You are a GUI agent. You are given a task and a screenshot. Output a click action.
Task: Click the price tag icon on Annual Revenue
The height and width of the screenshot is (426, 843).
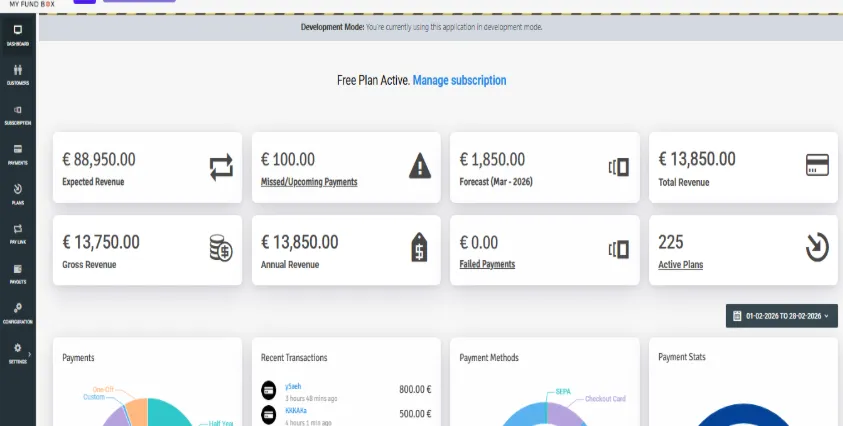coord(419,247)
